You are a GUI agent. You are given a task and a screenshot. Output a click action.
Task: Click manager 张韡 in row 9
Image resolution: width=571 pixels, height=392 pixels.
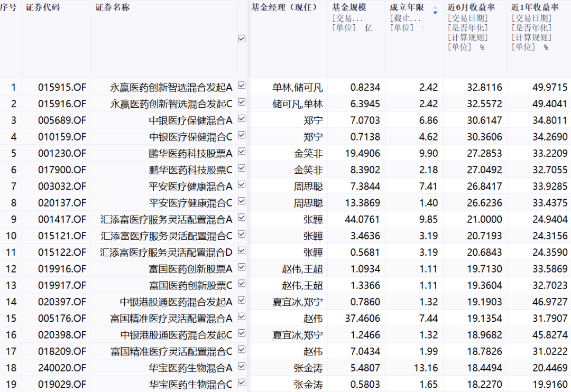(313, 219)
